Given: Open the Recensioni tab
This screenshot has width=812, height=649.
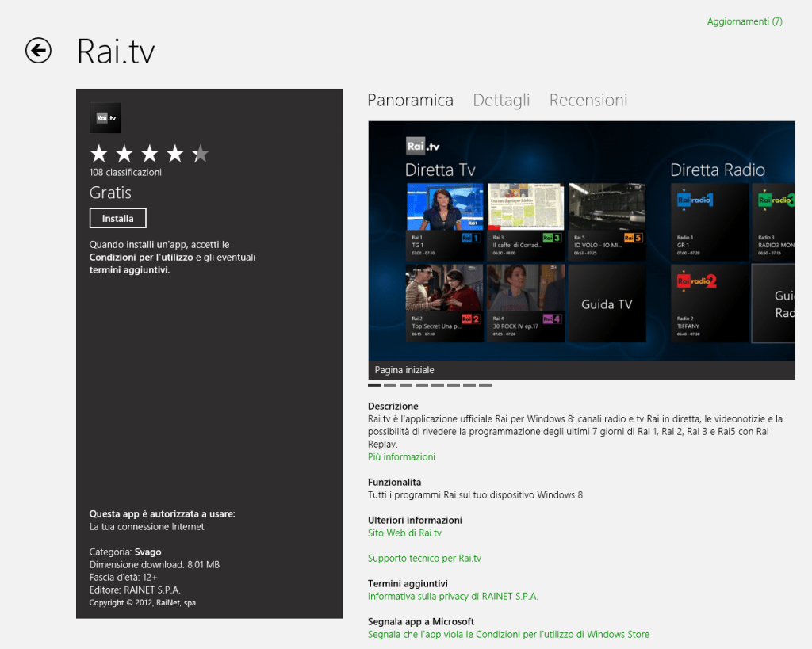Looking at the screenshot, I should tap(588, 100).
